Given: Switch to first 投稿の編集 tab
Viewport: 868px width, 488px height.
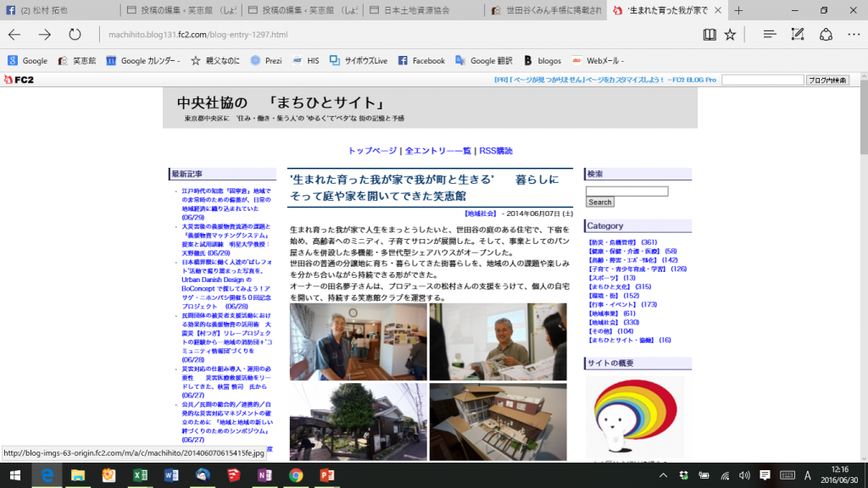Looking at the screenshot, I should 181,10.
